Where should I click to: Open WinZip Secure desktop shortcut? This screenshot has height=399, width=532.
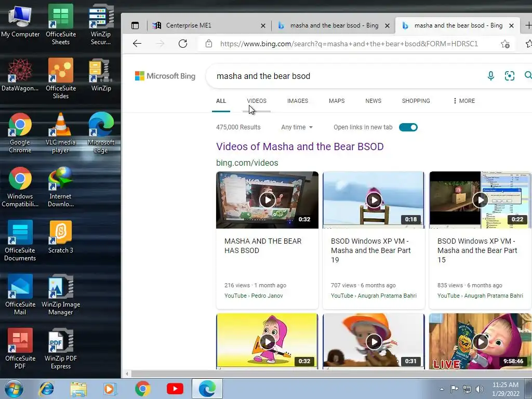coord(101,24)
